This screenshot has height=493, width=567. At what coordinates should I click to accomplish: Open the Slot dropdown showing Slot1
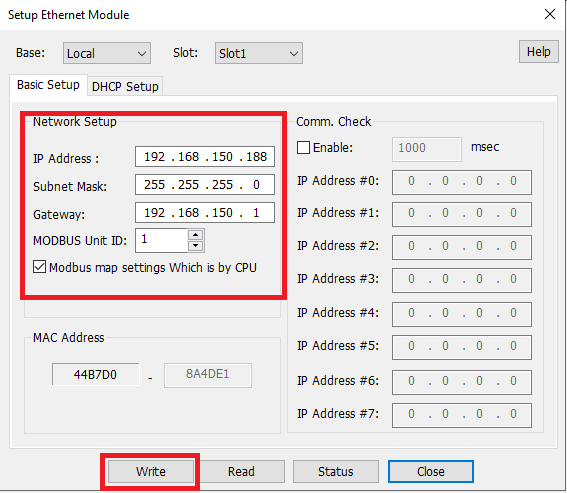pos(259,53)
